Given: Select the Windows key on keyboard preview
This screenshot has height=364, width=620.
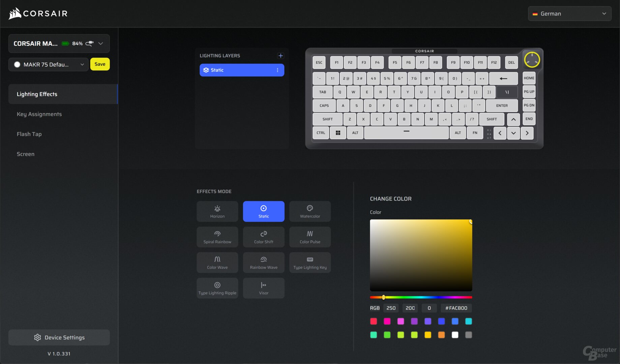Looking at the screenshot, I should click(338, 133).
